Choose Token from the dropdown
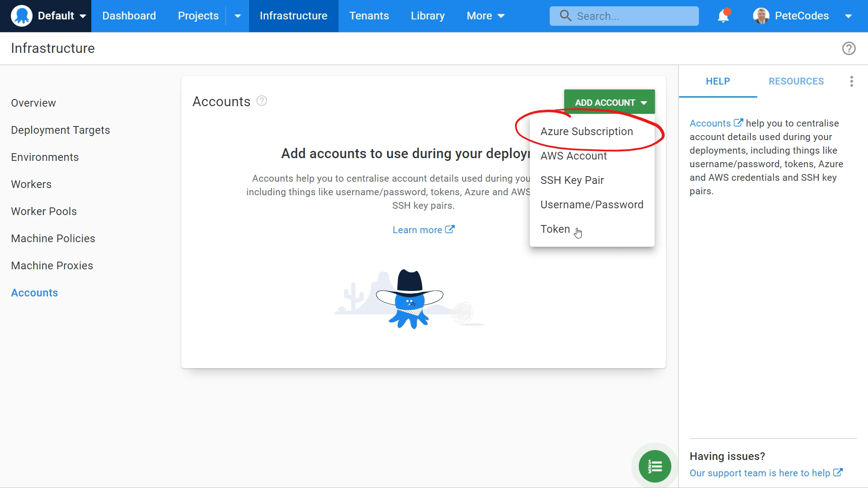 point(592,229)
